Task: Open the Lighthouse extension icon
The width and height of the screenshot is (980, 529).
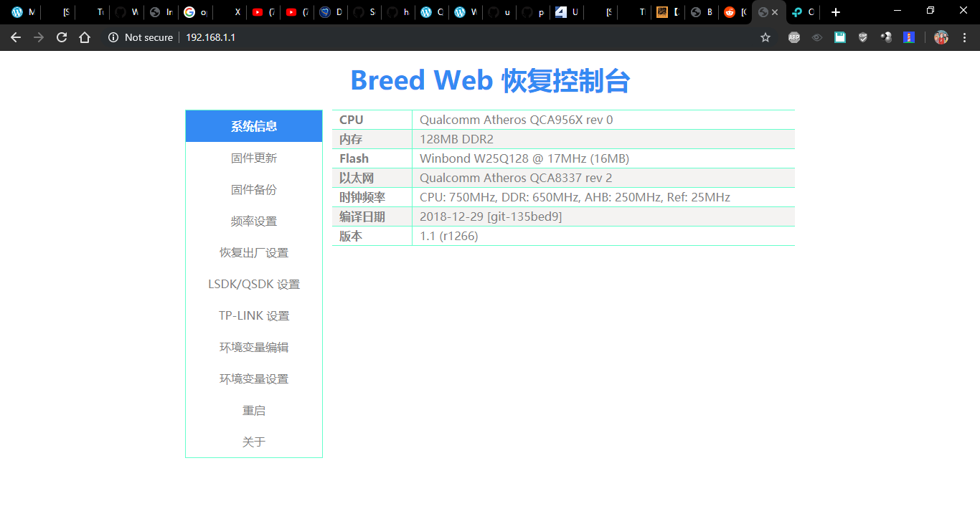Action: click(x=909, y=37)
